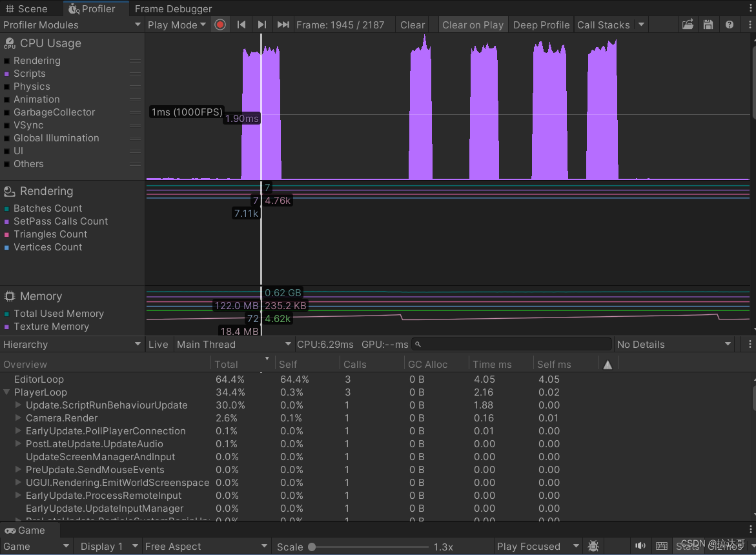Toggle Animation category in CPU Usage
Image resolution: width=756 pixels, height=555 pixels.
point(6,100)
